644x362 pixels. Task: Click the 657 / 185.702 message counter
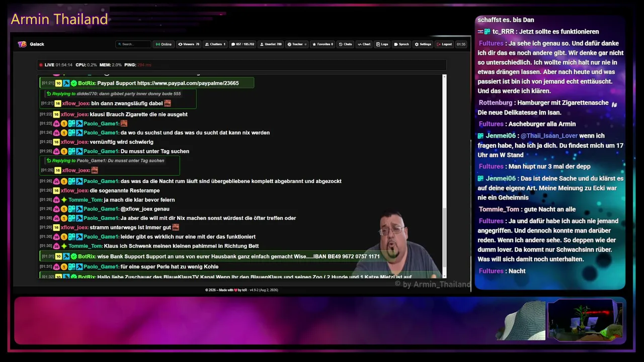(243, 44)
